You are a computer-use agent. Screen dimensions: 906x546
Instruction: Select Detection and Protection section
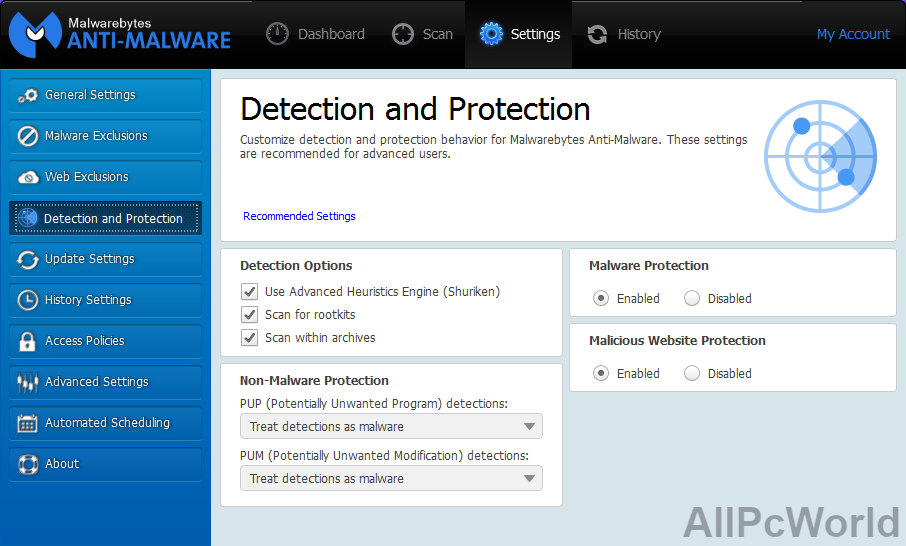(x=106, y=218)
